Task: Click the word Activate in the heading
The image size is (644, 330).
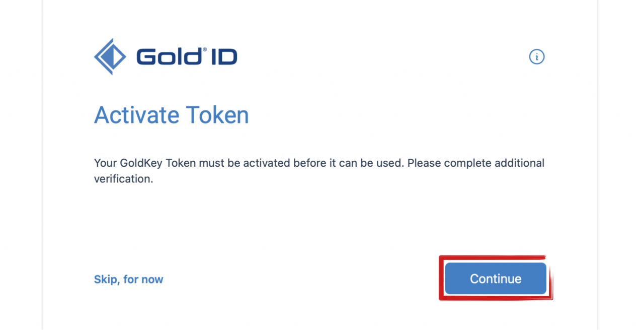Action: click(137, 115)
